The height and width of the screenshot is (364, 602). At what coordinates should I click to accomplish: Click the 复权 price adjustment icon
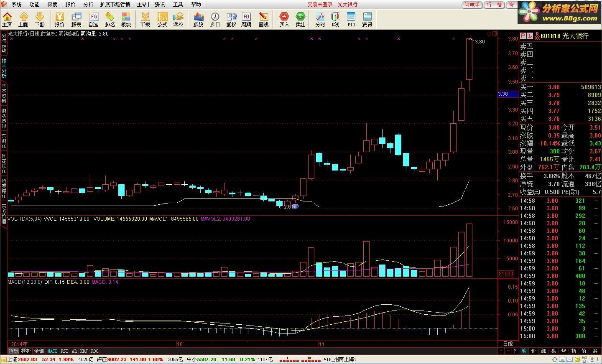231,19
